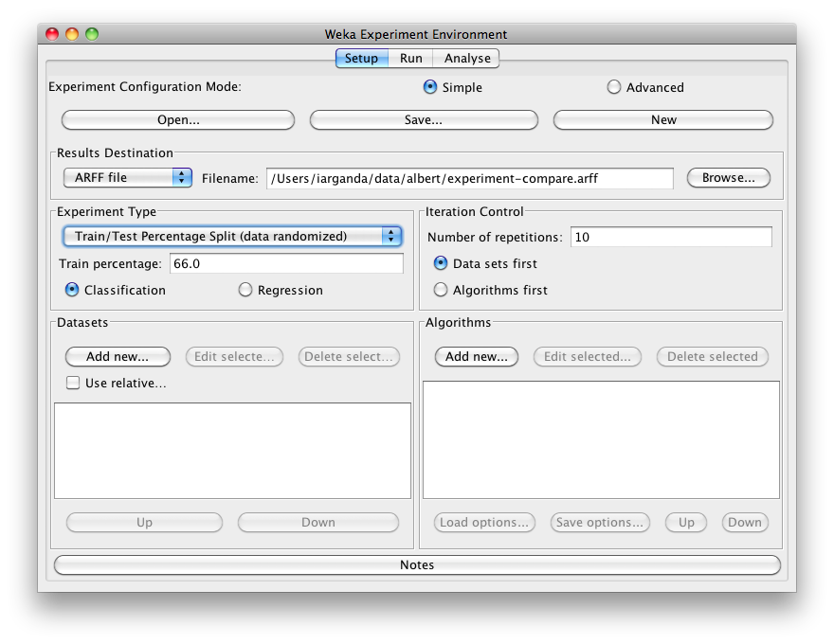
Task: Click the Number of repetitions field
Action: [x=671, y=237]
